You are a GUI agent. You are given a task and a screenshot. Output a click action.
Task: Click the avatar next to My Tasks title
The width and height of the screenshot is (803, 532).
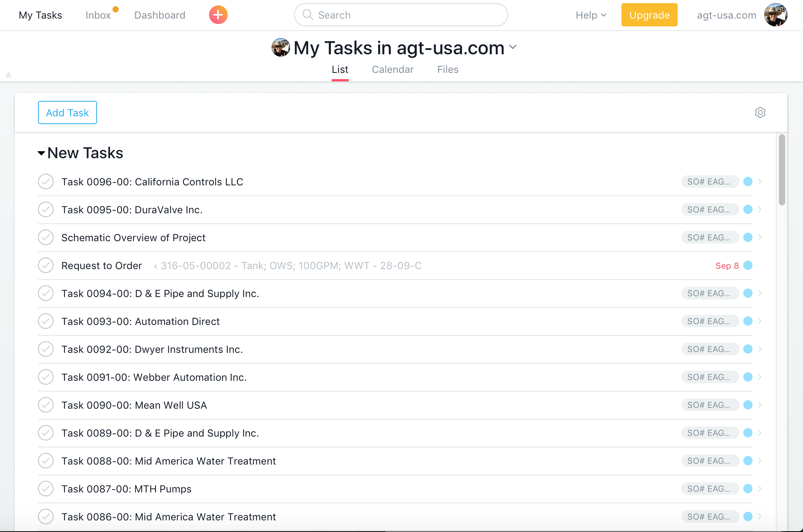[x=280, y=48]
